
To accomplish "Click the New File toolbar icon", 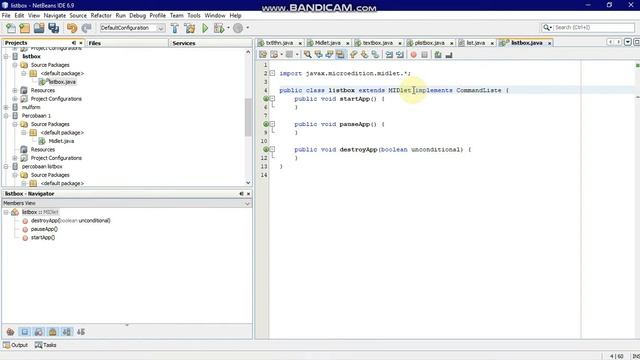I will [x=11, y=28].
